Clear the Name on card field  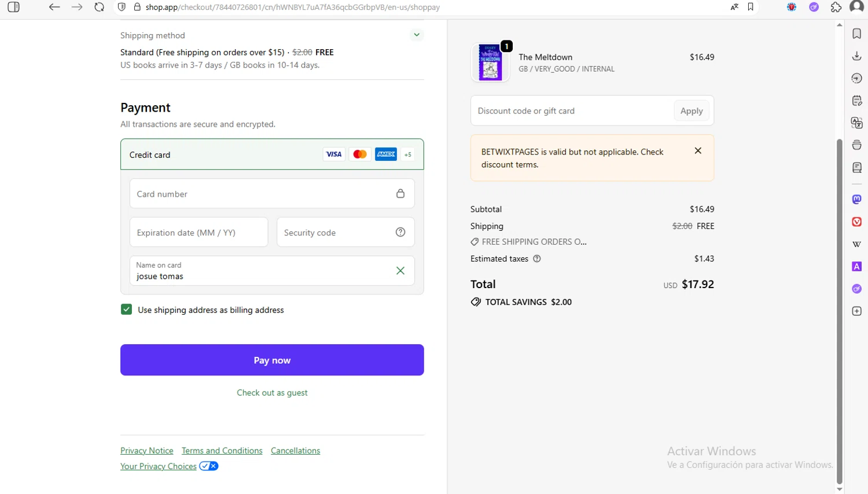(400, 271)
